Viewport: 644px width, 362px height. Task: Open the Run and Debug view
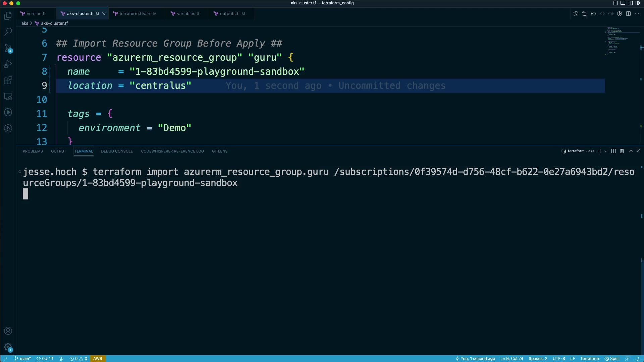coord(8,64)
